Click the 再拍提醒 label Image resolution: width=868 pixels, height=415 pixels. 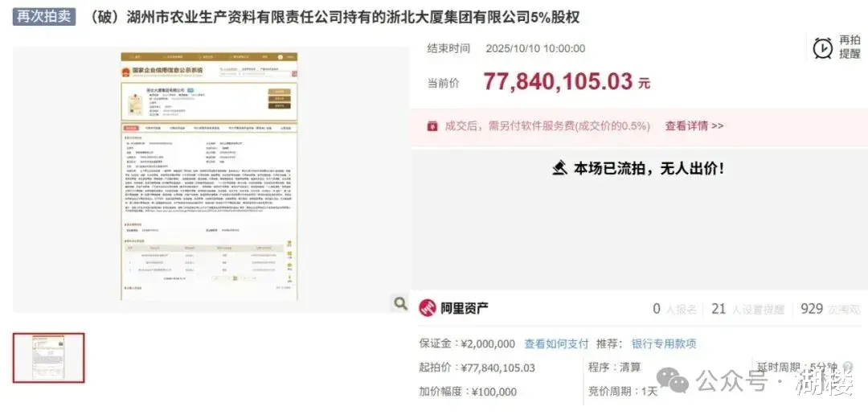[850, 47]
